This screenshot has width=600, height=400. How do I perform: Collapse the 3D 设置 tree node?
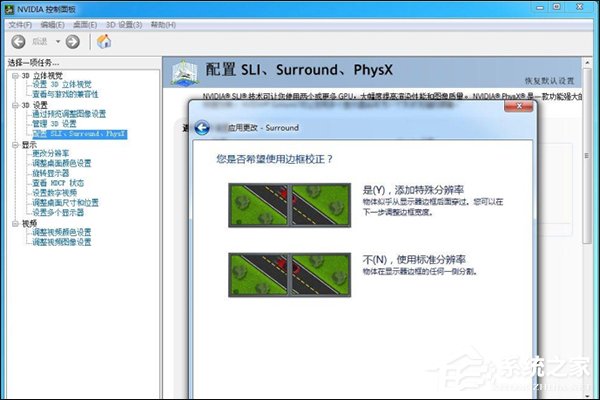[x=15, y=105]
